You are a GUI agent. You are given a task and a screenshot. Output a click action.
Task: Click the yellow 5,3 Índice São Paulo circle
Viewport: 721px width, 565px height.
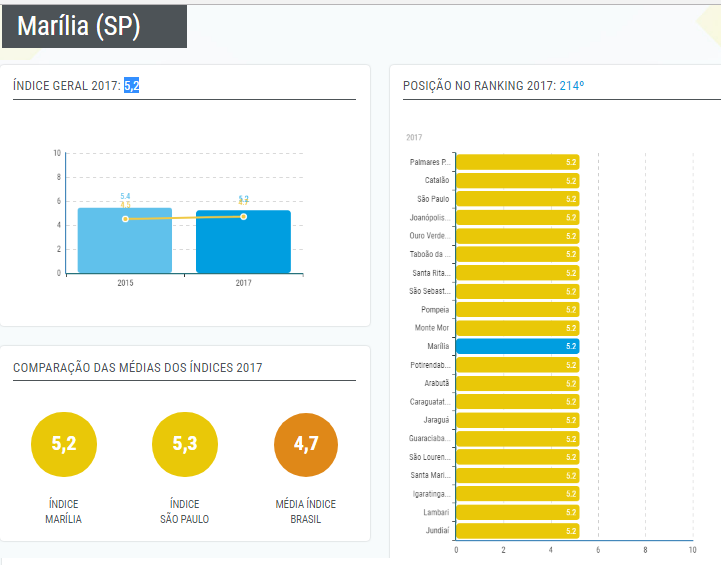pos(184,444)
